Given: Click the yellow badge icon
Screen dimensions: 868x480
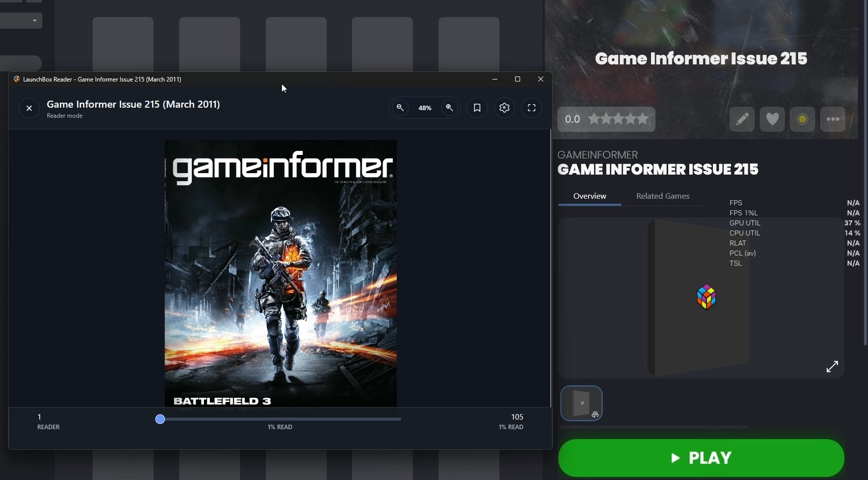Looking at the screenshot, I should point(803,119).
